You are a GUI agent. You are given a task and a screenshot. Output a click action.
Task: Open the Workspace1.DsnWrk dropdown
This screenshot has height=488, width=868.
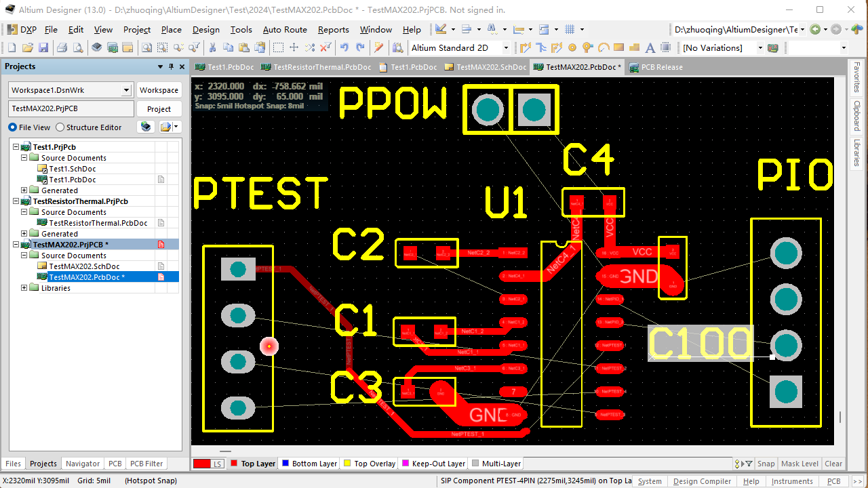126,90
